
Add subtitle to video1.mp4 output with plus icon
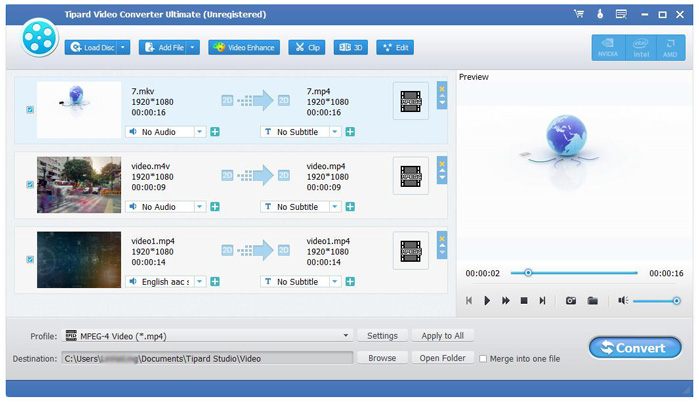(x=350, y=282)
